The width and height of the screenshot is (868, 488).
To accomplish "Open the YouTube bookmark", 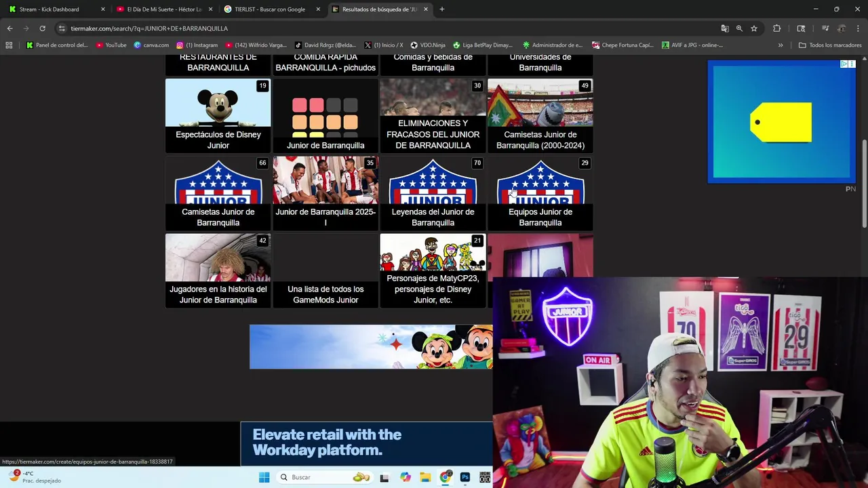I will [111, 45].
